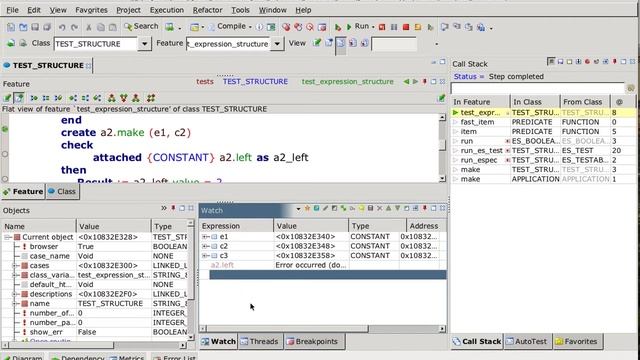Click the go back arrow in Feature panel
This screenshot has height=360, width=640.
click(x=406, y=82)
